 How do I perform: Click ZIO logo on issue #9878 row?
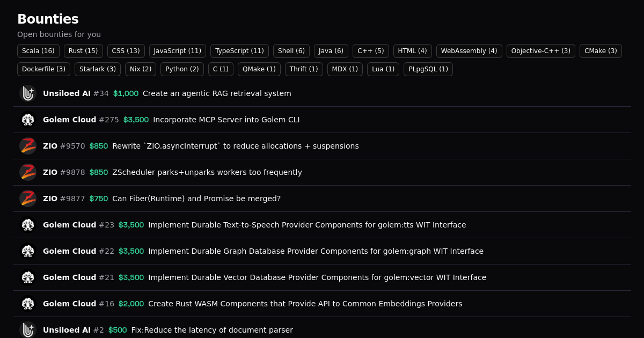tap(28, 172)
